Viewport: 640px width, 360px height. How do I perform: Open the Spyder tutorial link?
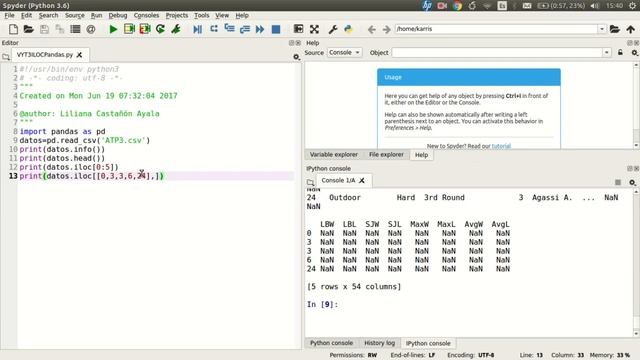[x=501, y=146]
